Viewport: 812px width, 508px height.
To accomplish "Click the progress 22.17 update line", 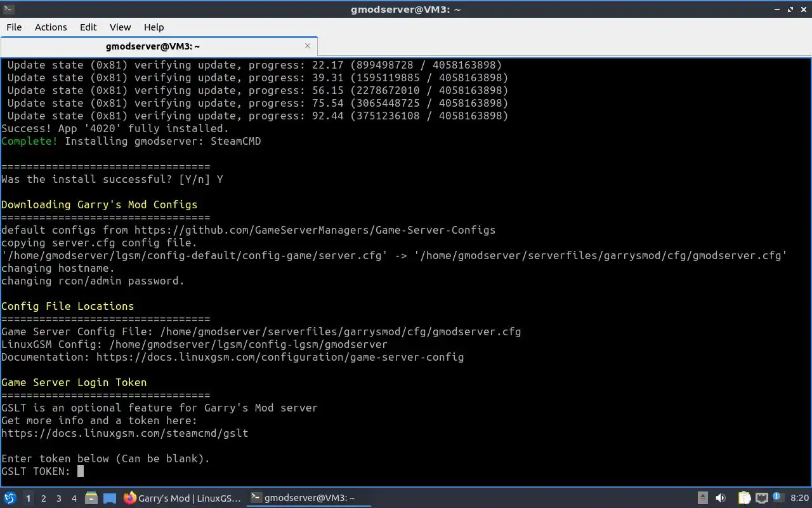I will pos(254,65).
